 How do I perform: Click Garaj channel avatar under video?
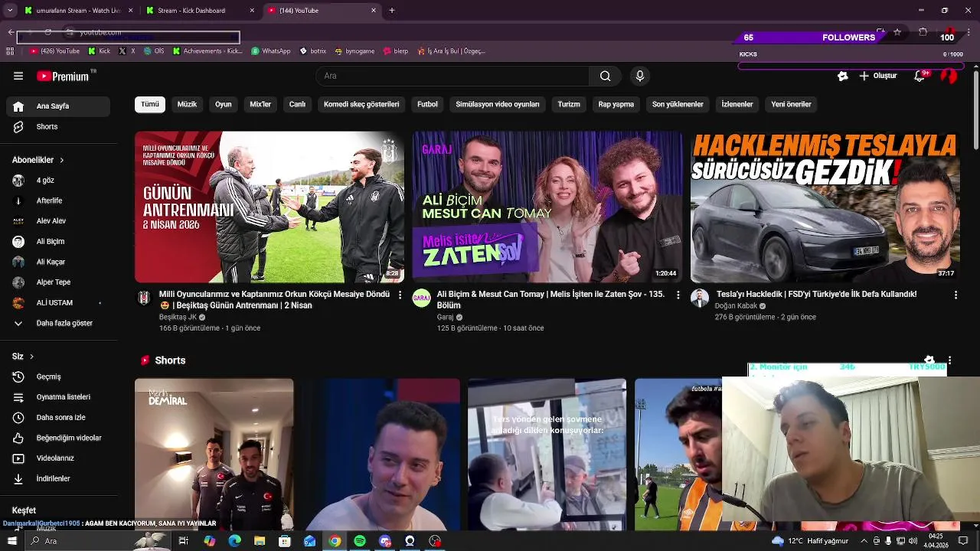(422, 298)
